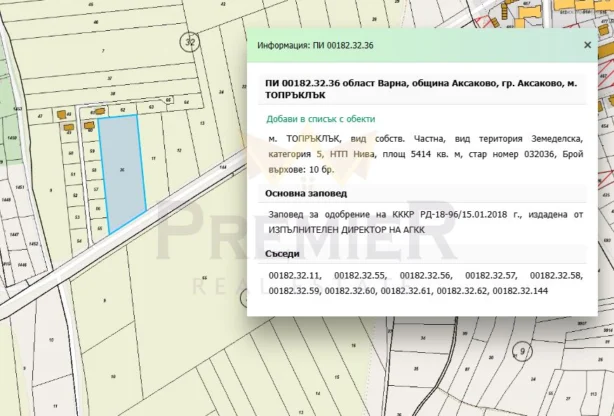Image resolution: width=614 pixels, height=416 pixels.
Task: Select parcel 11 right of highlighted plot
Action: pyautogui.click(x=153, y=158)
